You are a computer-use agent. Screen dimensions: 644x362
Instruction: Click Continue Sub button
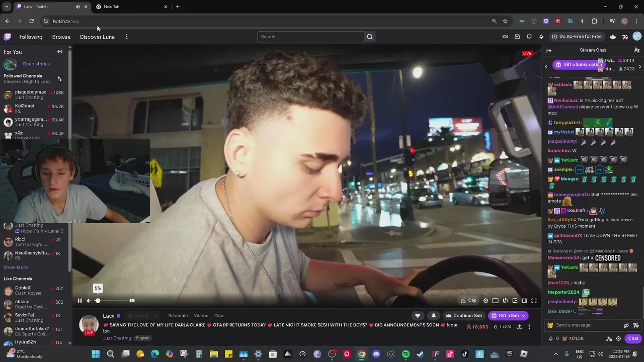[x=464, y=316]
